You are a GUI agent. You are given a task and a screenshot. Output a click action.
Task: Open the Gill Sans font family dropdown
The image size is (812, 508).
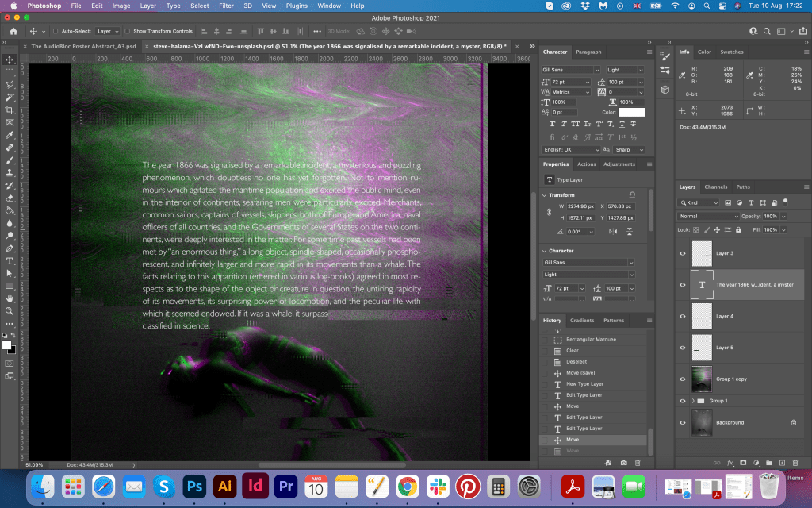click(x=571, y=70)
